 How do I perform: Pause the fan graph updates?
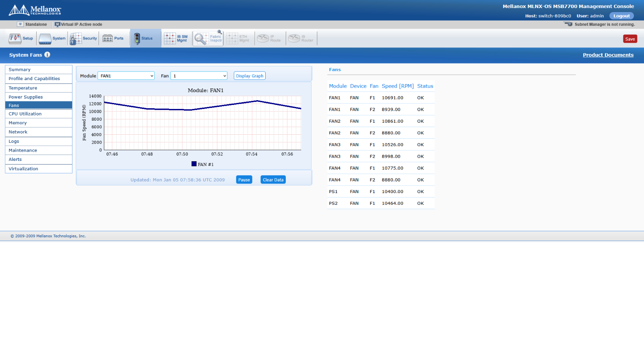tap(244, 180)
